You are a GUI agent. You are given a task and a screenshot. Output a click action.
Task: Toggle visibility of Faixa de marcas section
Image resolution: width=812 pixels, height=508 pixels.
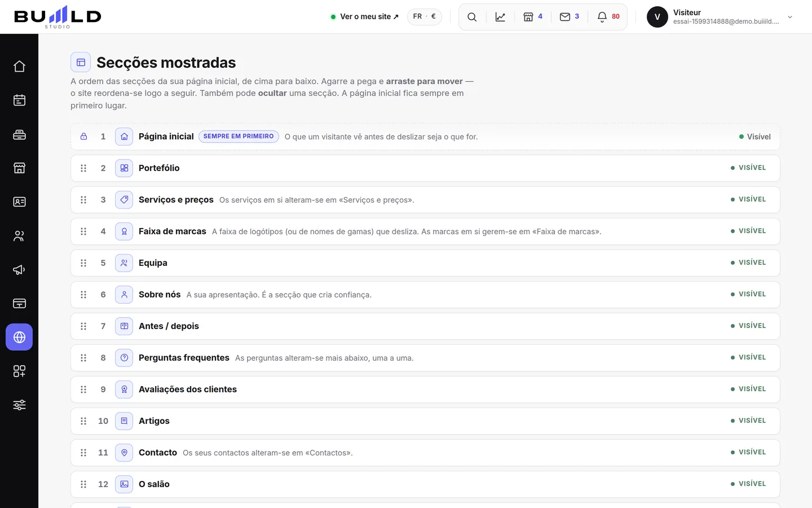(748, 231)
